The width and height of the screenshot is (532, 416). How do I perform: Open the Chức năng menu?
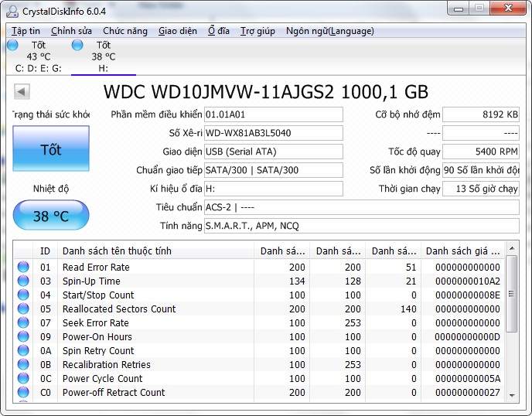coord(125,31)
